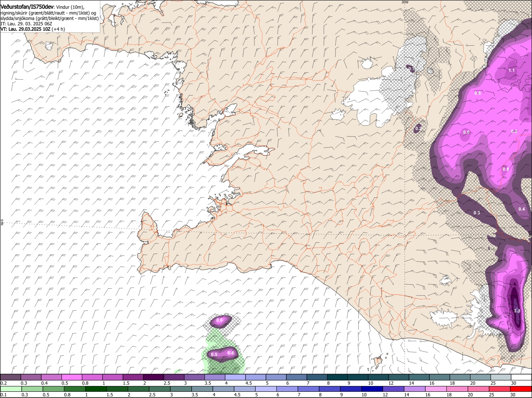Pick the top-row swatch between 6 and 7
532x398 pixels.
[x=296, y=377]
